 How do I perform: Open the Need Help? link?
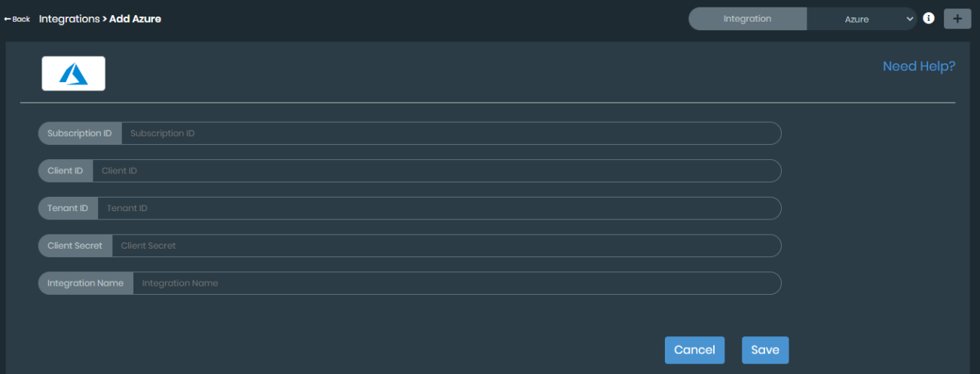coord(918,66)
